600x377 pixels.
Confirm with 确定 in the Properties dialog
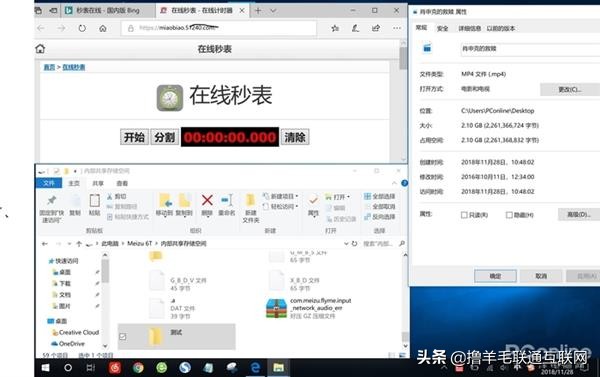coord(495,276)
